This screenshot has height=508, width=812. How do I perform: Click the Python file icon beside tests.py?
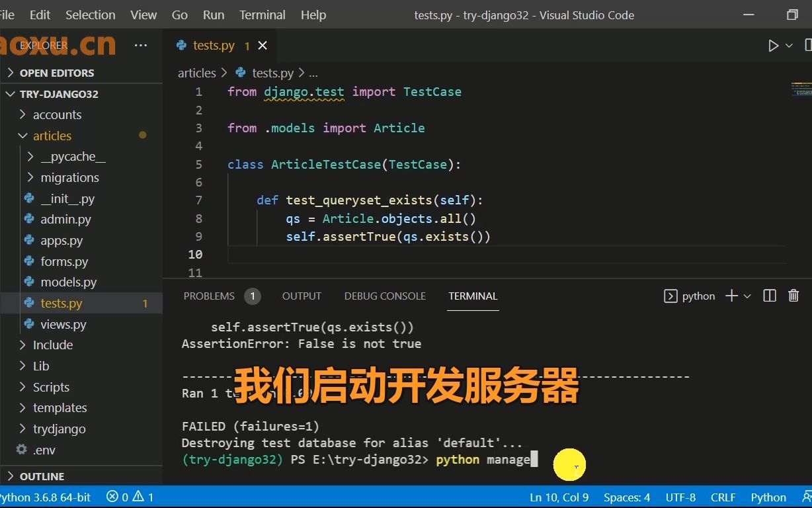tap(181, 45)
